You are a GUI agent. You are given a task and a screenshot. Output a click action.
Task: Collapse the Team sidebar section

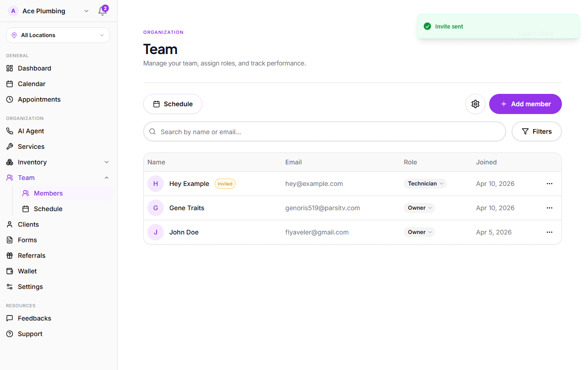(106, 178)
